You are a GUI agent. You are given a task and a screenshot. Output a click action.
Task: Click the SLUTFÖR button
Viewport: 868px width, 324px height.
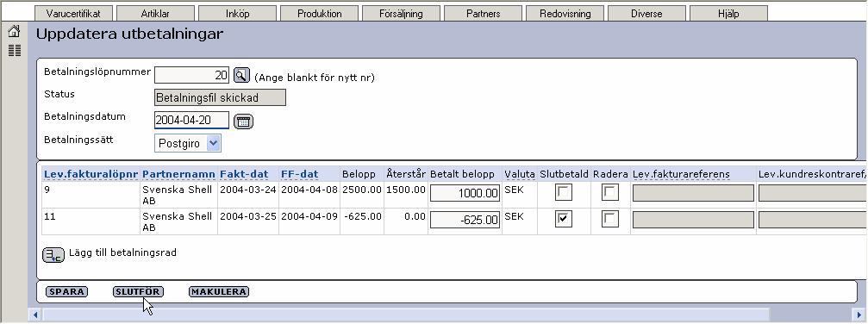(138, 292)
